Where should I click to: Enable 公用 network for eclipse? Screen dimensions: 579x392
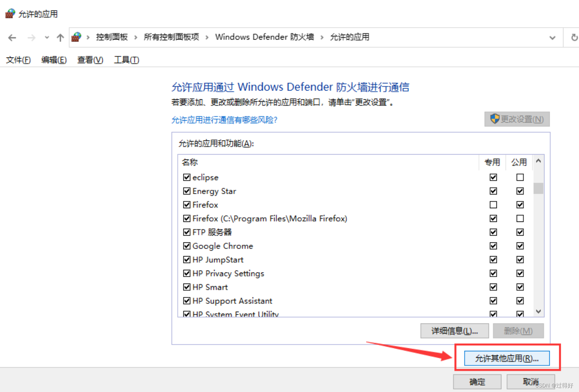point(520,177)
